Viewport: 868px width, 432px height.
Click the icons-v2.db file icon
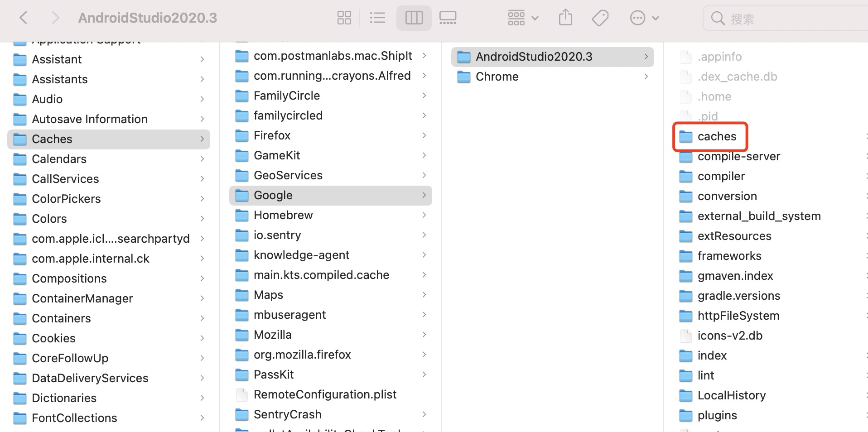coord(686,336)
